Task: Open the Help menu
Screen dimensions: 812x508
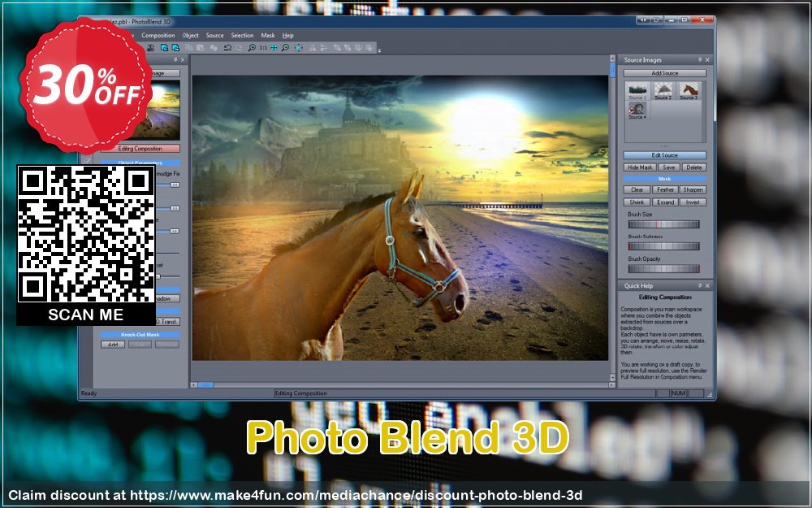Action: point(288,35)
